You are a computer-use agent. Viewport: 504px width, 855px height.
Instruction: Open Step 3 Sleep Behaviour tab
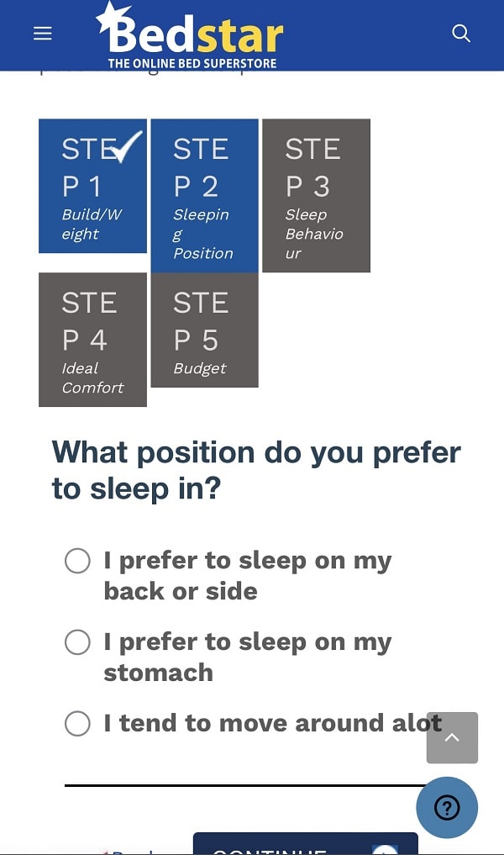point(316,196)
